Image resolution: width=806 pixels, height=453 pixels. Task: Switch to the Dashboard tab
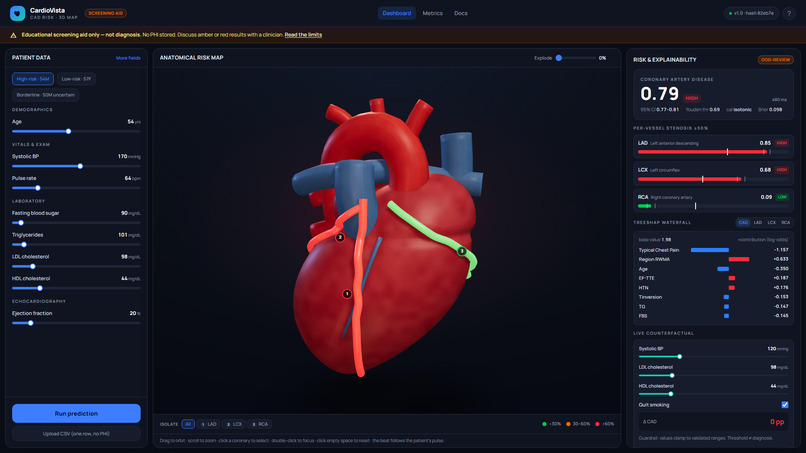tap(396, 13)
